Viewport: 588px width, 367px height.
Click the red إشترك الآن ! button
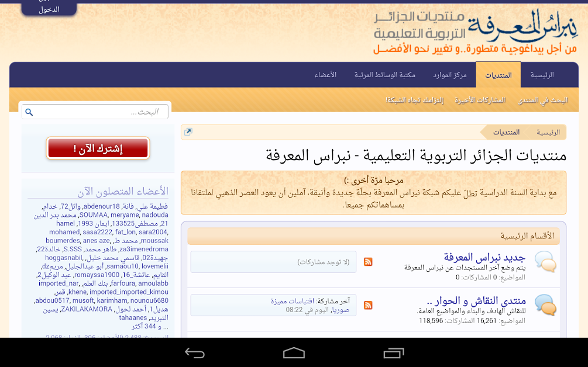98,148
